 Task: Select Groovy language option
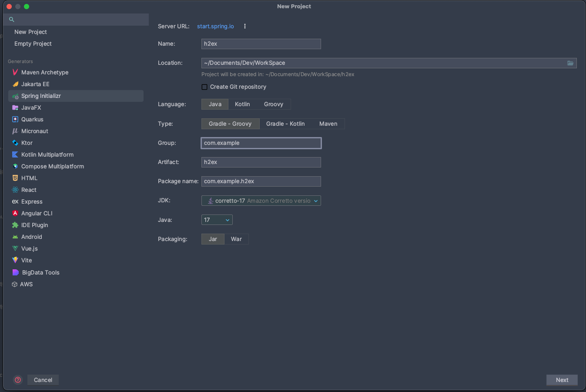(x=274, y=104)
